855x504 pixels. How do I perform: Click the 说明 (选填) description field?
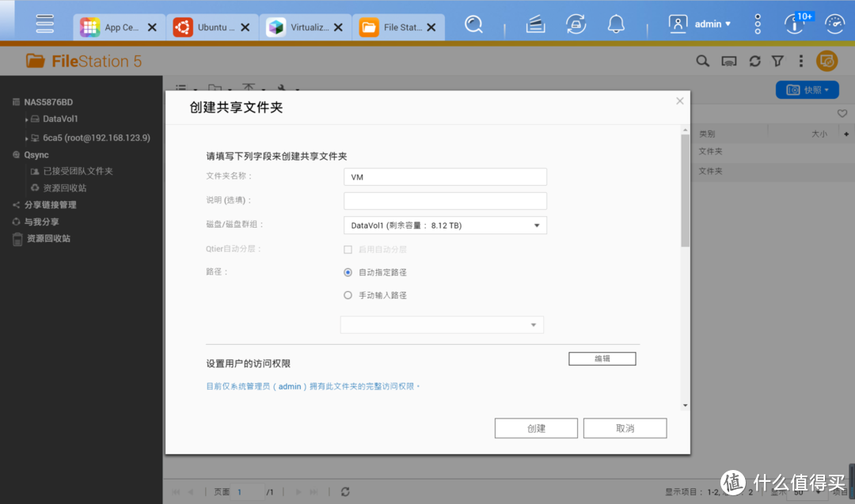tap(445, 201)
